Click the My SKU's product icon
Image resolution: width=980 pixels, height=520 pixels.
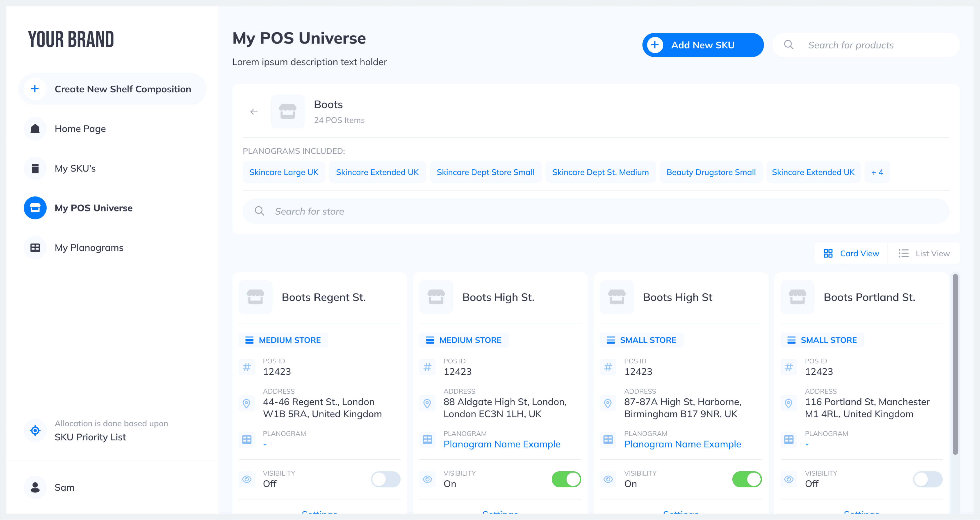click(x=35, y=168)
